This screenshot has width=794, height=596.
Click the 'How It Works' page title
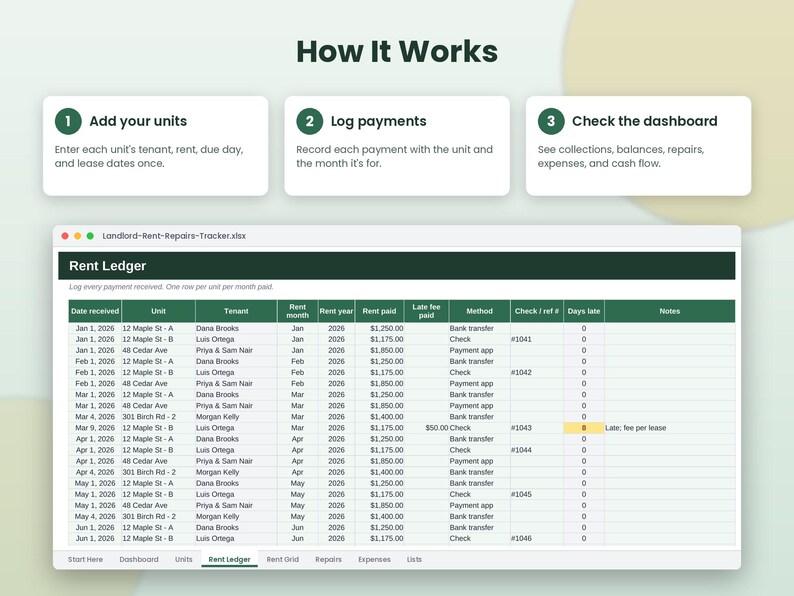click(x=397, y=52)
